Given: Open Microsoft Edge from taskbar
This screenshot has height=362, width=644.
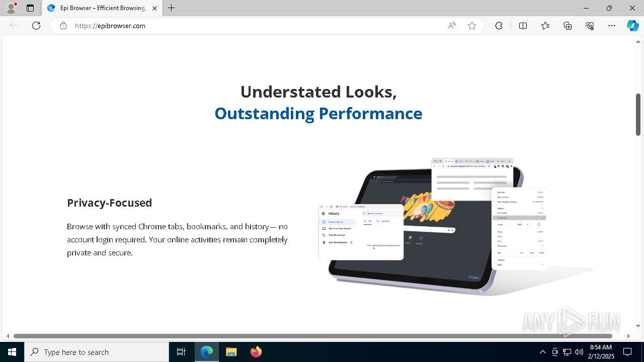Looking at the screenshot, I should pyautogui.click(x=207, y=352).
